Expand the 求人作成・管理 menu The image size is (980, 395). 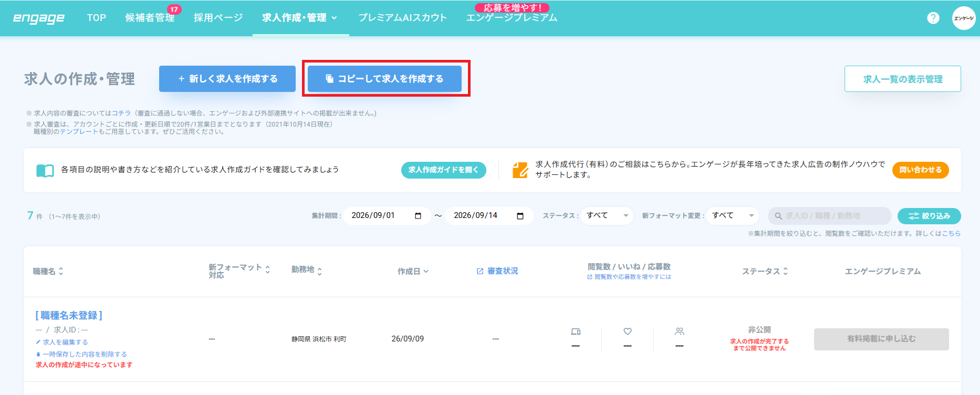coord(300,18)
